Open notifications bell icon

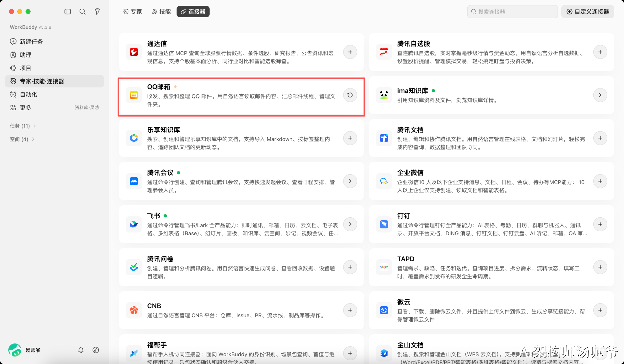pos(81,350)
